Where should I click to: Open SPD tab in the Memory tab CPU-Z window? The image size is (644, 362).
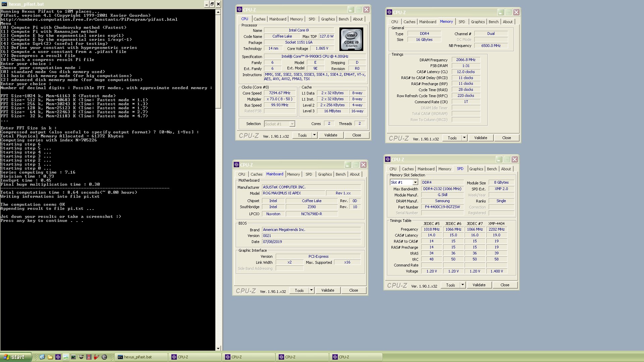(462, 22)
